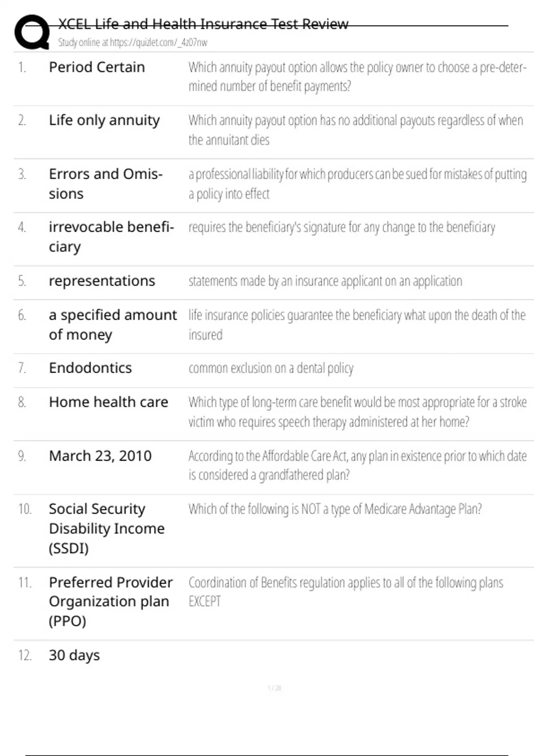
Task: Select the Endodontics term
Action: pos(90,368)
